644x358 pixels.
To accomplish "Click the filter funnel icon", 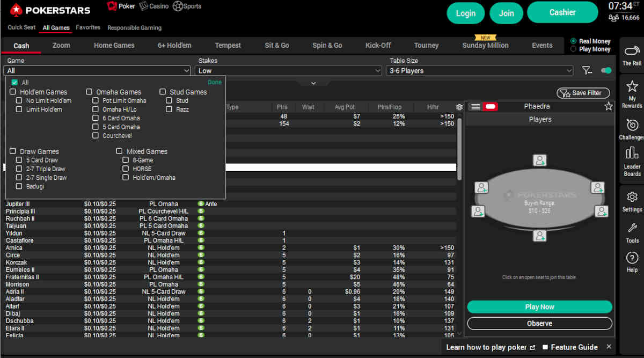I will click(587, 70).
